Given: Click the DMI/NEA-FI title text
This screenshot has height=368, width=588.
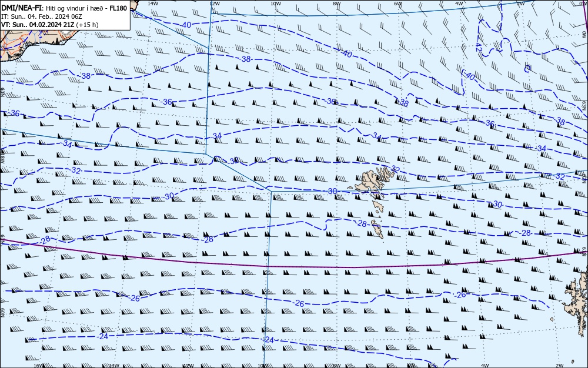Looking at the screenshot, I should (x=21, y=8).
